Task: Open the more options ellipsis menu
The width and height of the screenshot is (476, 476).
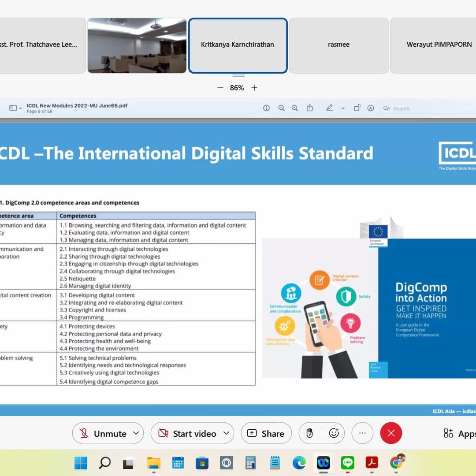Action: (362, 433)
